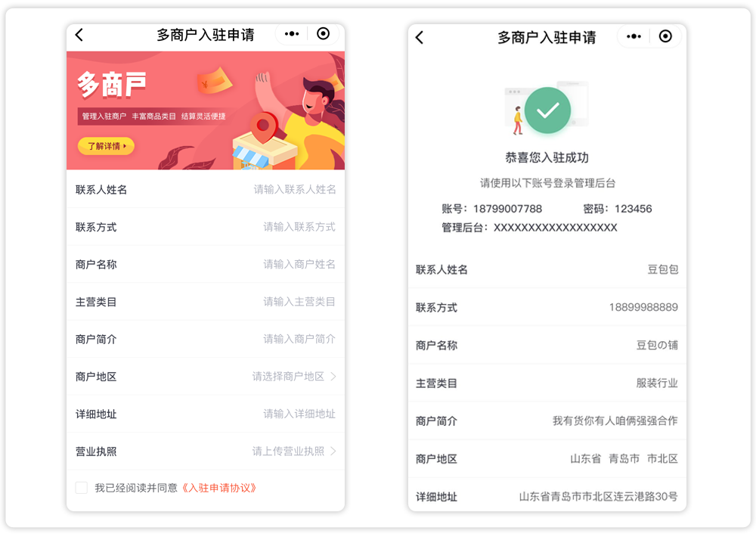The width and height of the screenshot is (756, 537).
Task: Click the green success checkmark icon
Action: 547,110
